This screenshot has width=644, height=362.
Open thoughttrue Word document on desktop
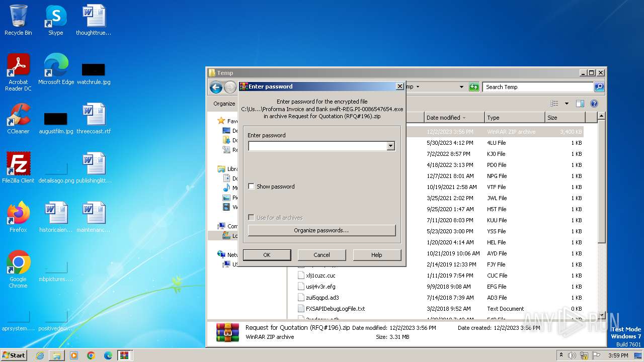[x=94, y=20]
